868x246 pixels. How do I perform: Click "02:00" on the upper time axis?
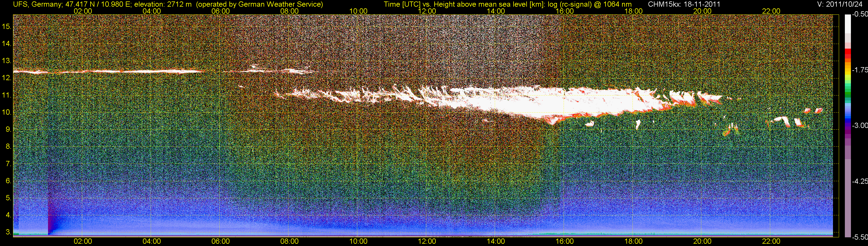[x=83, y=11]
